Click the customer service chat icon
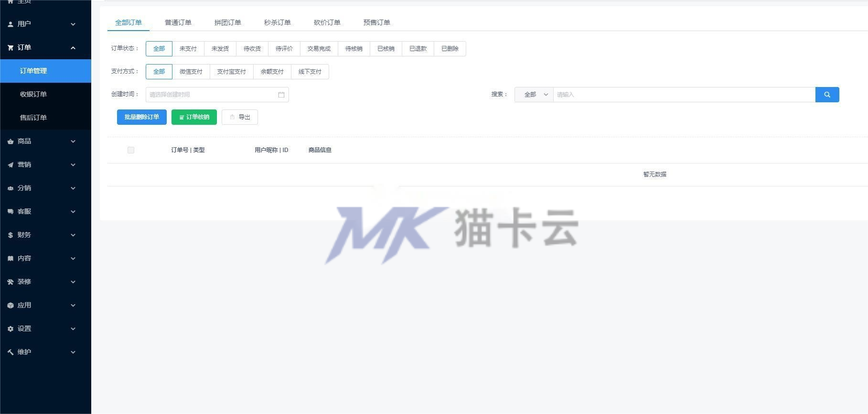This screenshot has height=414, width=868. (x=11, y=211)
